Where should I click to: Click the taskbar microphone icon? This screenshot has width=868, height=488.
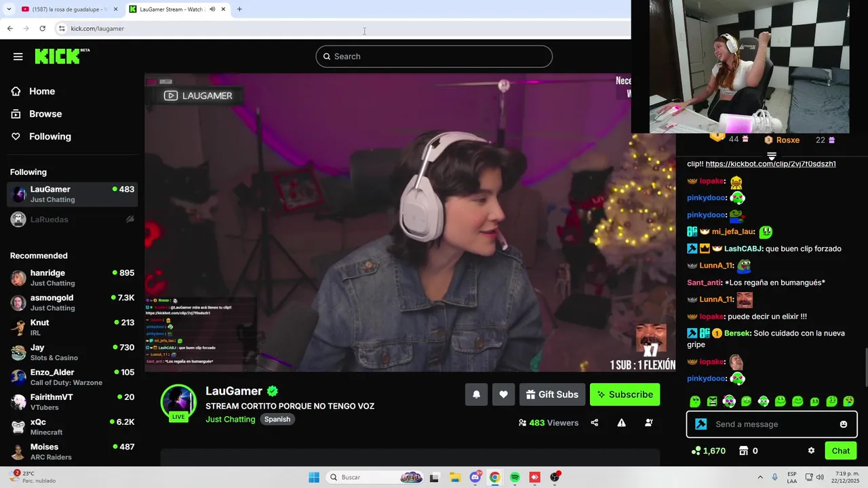775,477
